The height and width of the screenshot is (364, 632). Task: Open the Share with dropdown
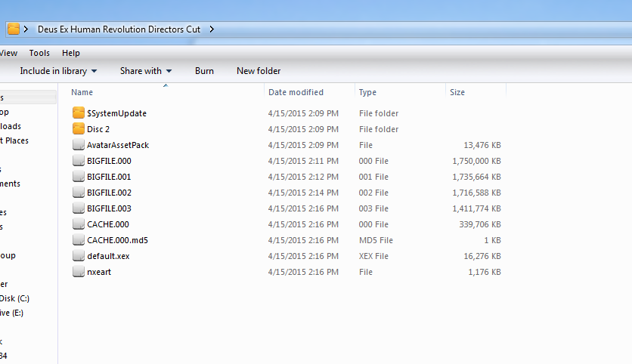tap(145, 71)
